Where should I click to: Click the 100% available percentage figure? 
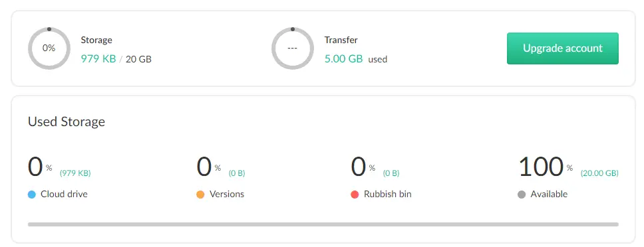(546, 167)
